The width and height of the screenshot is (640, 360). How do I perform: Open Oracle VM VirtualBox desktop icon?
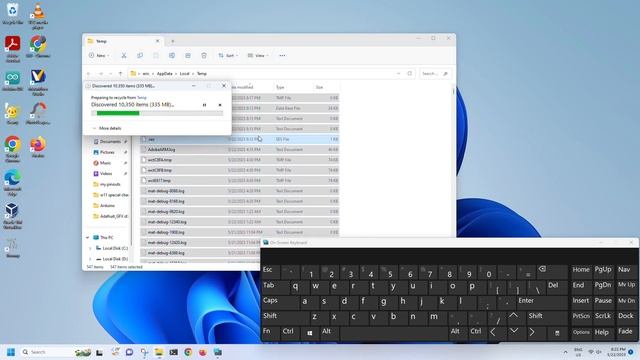[x=13, y=216]
